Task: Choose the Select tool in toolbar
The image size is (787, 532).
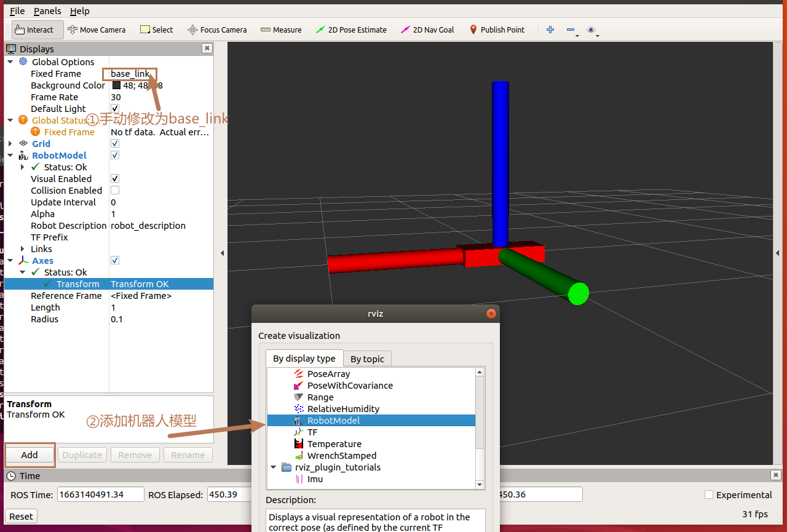Action: coord(157,30)
